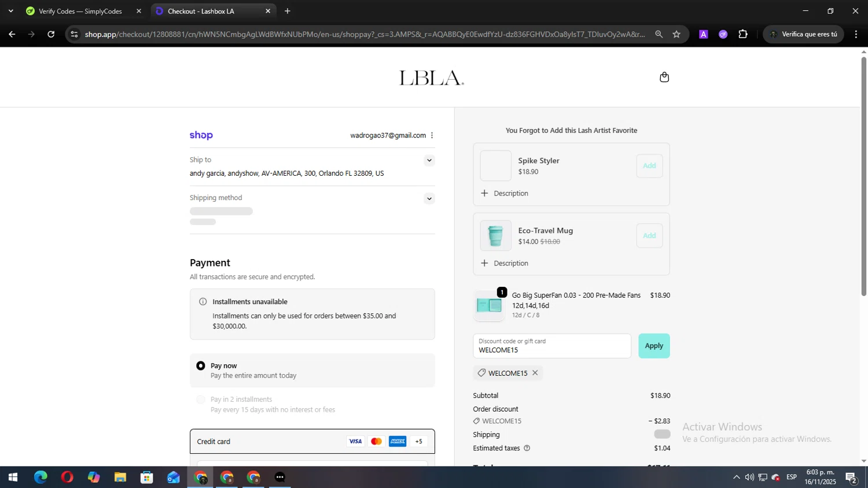Image resolution: width=868 pixels, height=488 pixels.
Task: Open File Explorer from the taskbar
Action: [120, 477]
